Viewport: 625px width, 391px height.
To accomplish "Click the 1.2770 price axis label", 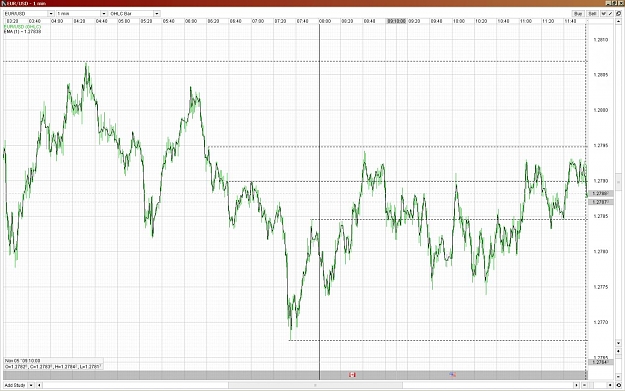I will tap(601, 322).
